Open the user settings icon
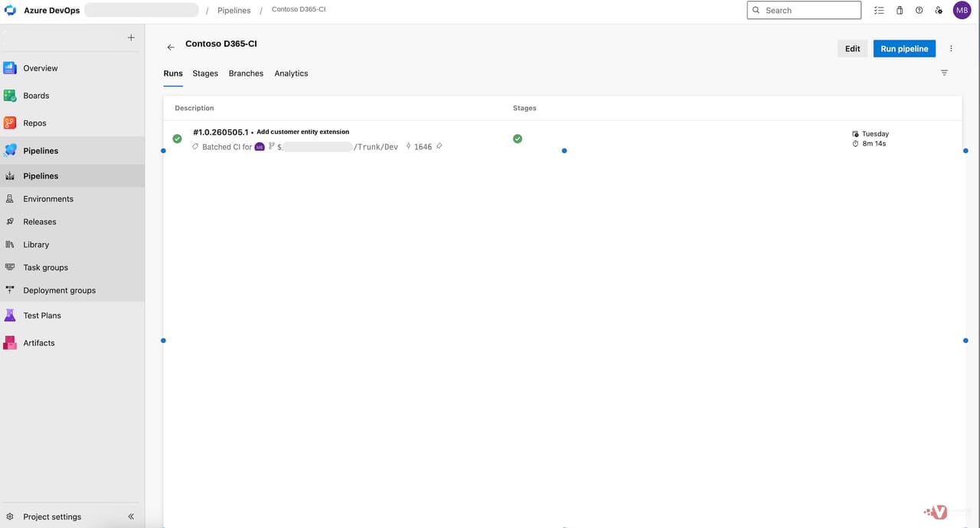 939,11
